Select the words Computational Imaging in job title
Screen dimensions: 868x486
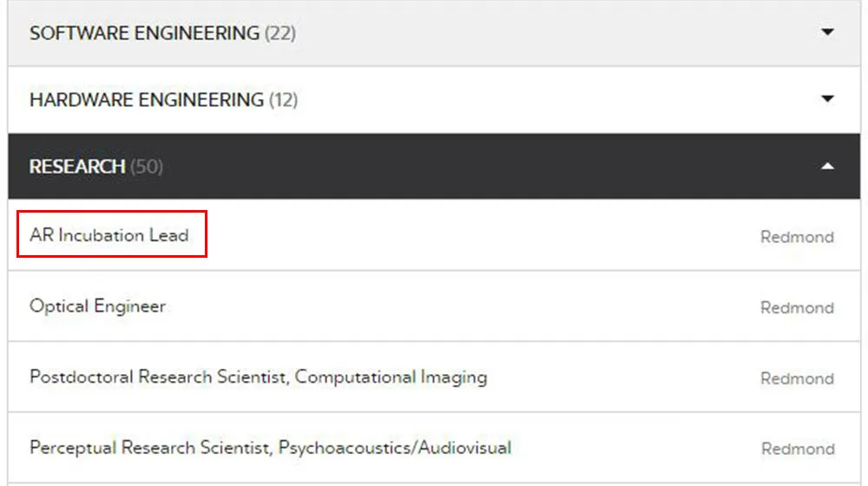(x=391, y=377)
